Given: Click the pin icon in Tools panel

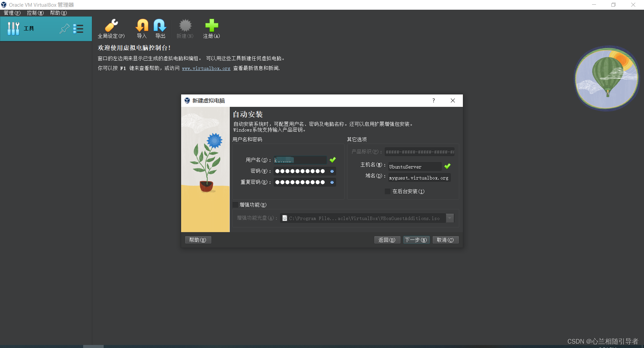Looking at the screenshot, I should (x=64, y=28).
